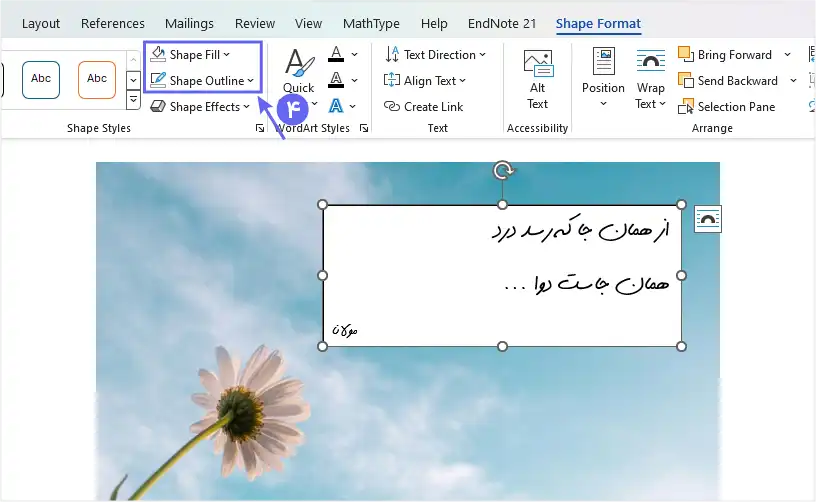Open the Wrap Text menu
This screenshot has width=816, height=502.
click(650, 80)
